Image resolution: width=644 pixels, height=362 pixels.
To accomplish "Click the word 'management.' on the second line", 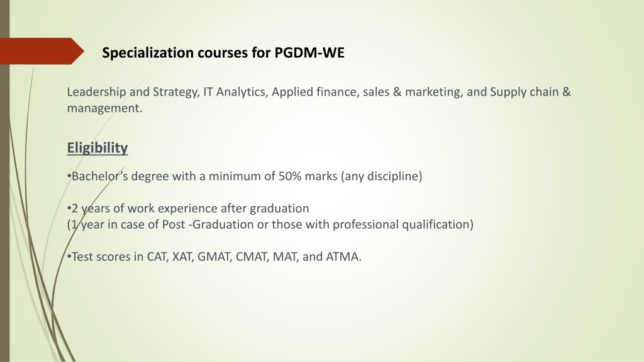I will pos(105,108).
